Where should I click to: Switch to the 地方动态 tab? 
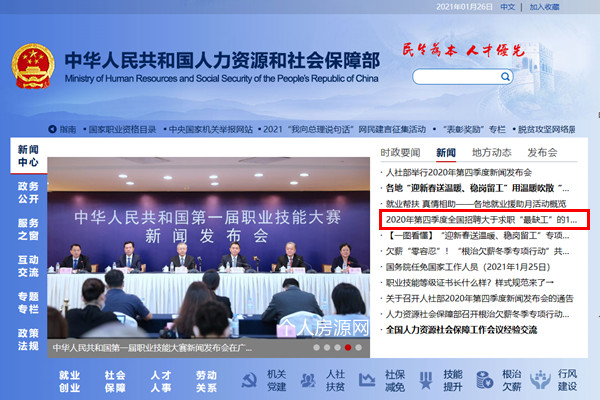pyautogui.click(x=491, y=153)
